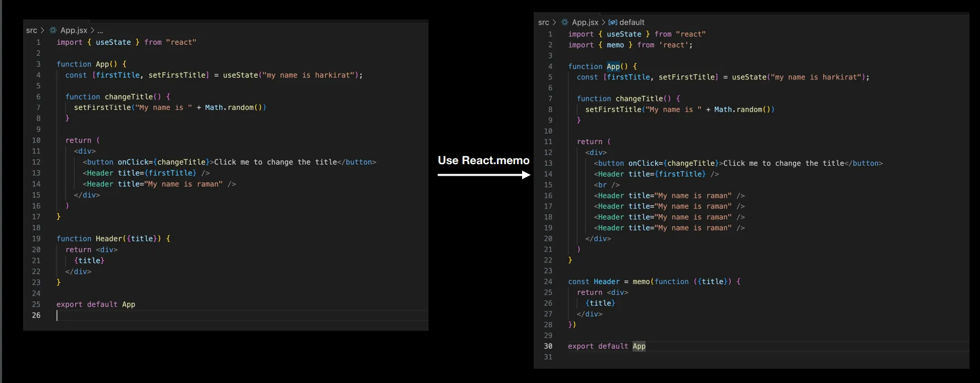Open the "src" breadcrumb in the left editor
980x383 pixels.
click(32, 31)
